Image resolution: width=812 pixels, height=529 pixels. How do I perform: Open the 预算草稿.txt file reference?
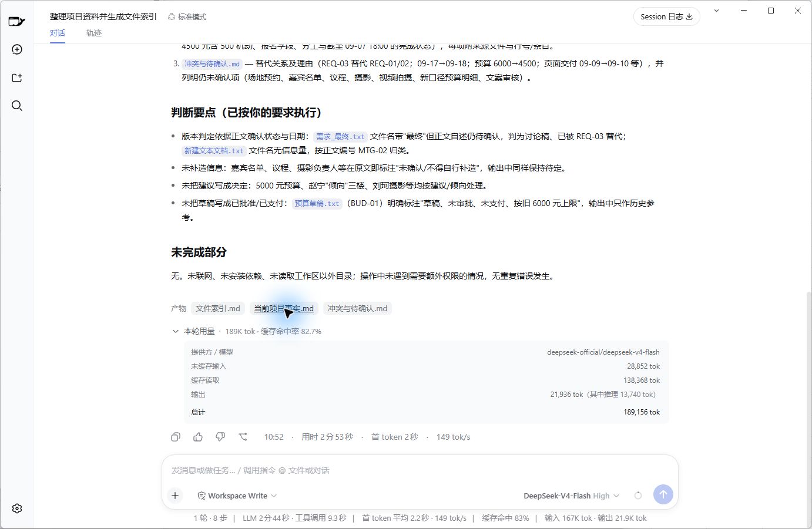pyautogui.click(x=317, y=203)
